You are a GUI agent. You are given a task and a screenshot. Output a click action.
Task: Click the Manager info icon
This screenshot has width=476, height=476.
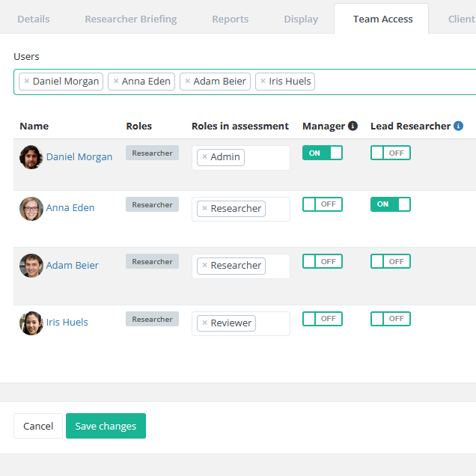click(x=353, y=126)
